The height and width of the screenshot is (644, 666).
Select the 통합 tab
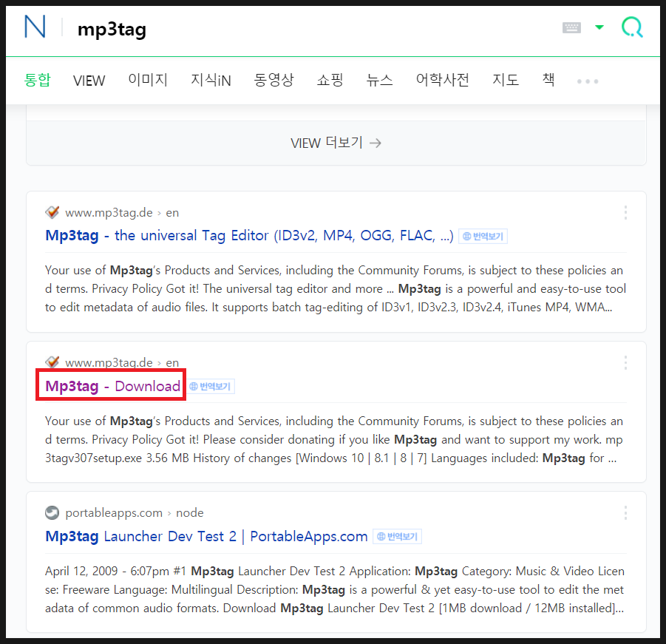(x=38, y=80)
